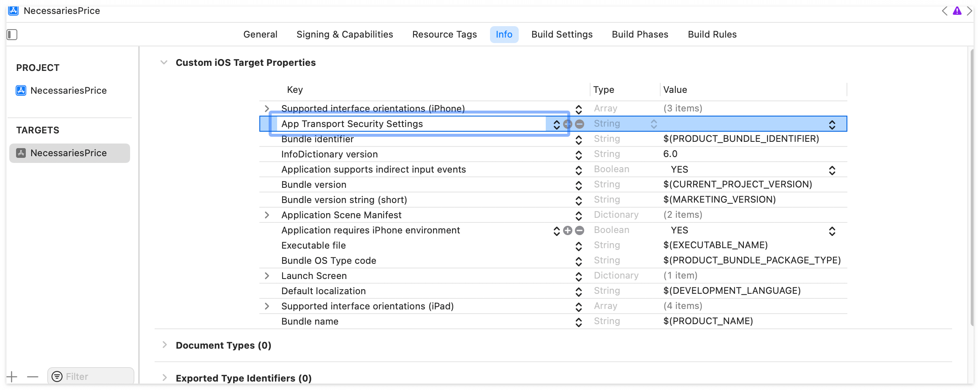Add a row below App Transport Security Settings

[568, 124]
